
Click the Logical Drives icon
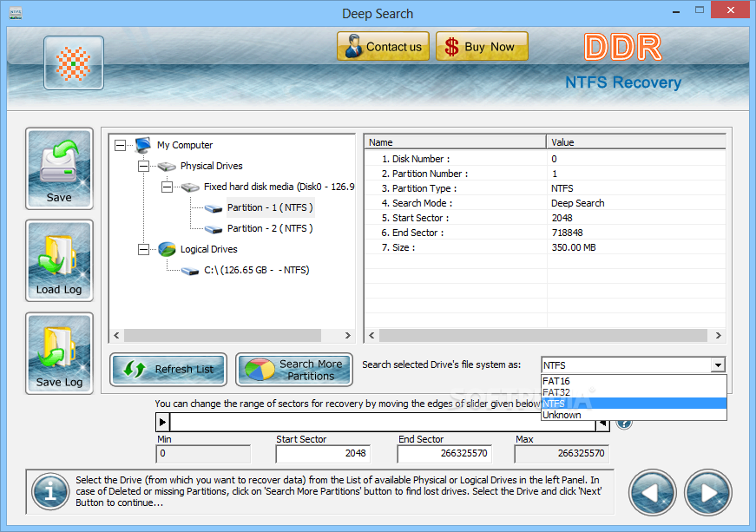pos(167,249)
